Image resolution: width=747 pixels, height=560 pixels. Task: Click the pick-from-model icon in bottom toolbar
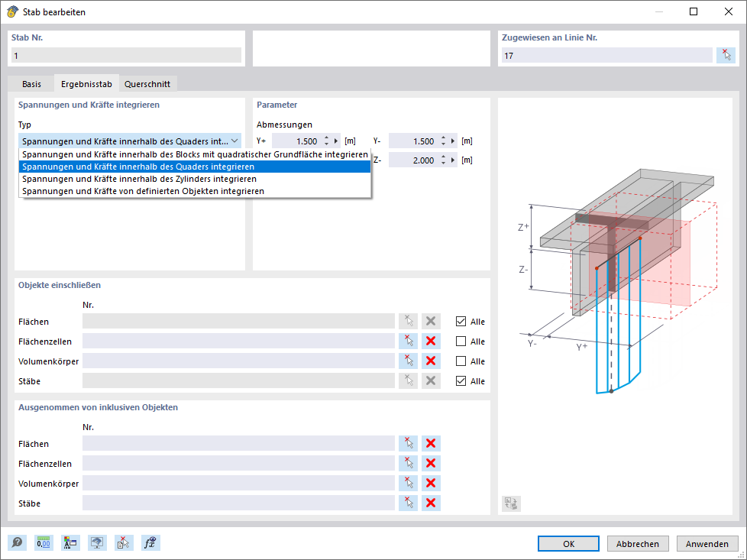coord(124,543)
